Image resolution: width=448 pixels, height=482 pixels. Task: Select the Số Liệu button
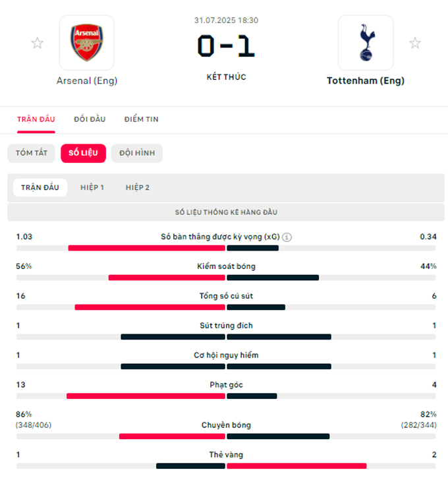(83, 153)
